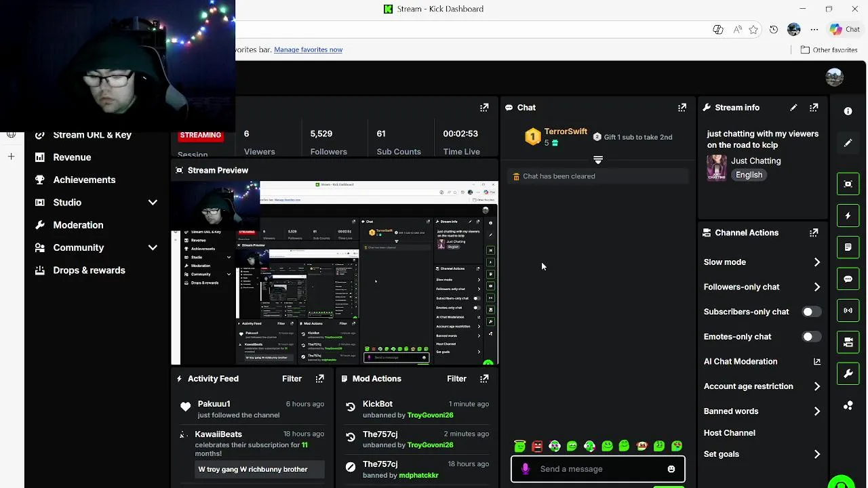Open Stream URL & Key page

coord(92,135)
